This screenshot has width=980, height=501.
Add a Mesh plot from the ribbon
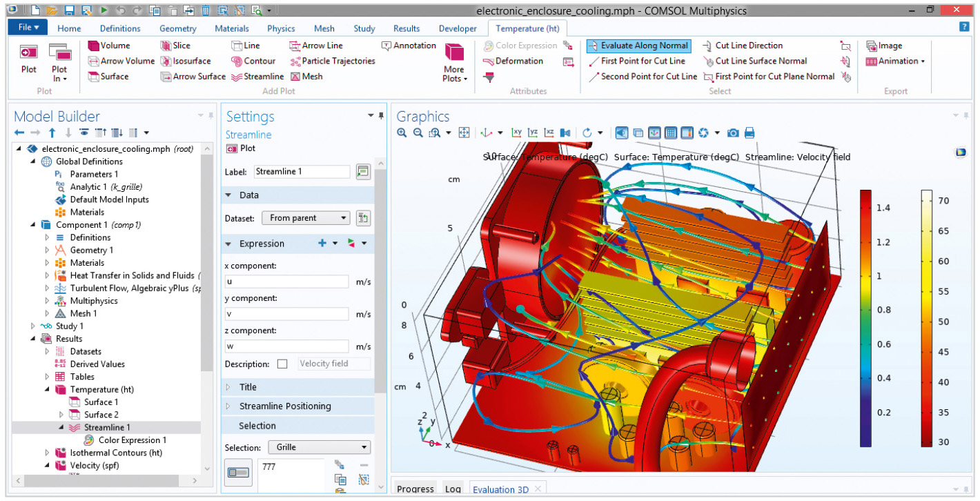[x=306, y=77]
